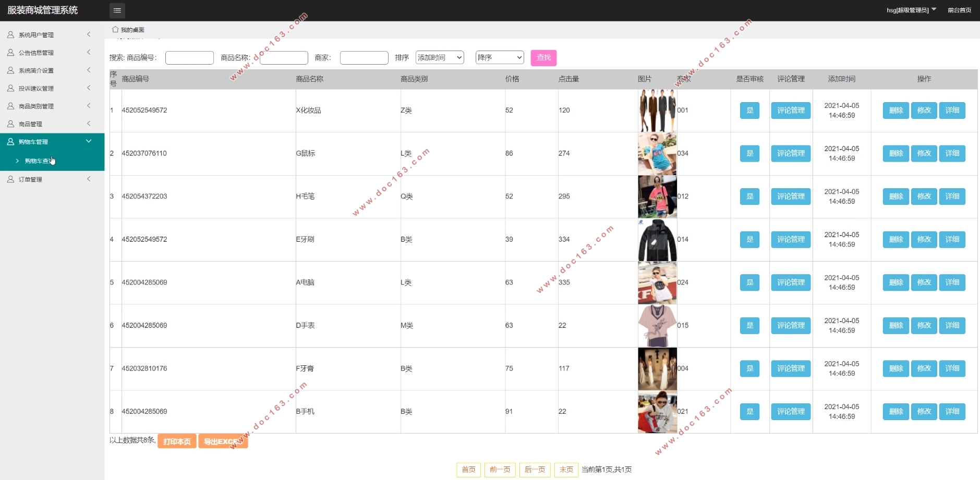Click the user icon next to 投诉建议管理

[10, 89]
